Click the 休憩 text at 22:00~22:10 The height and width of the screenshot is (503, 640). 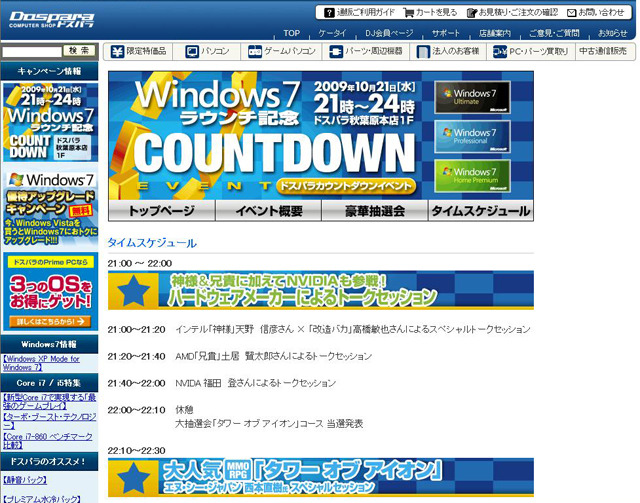pyautogui.click(x=184, y=410)
